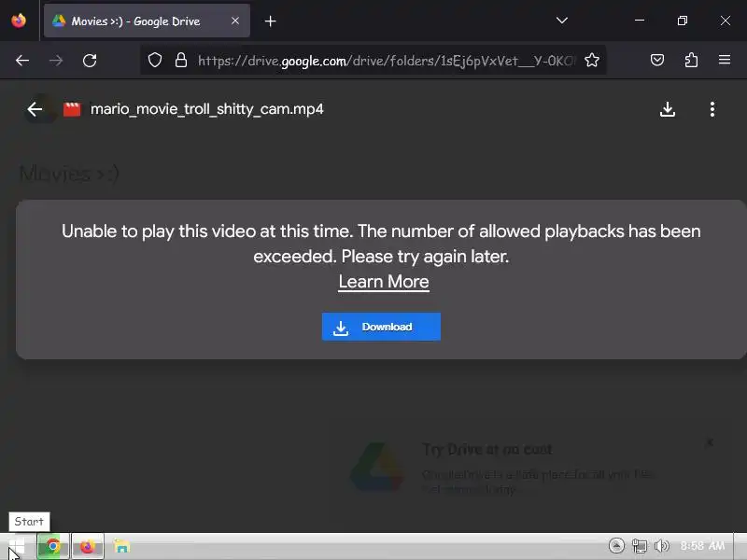Bookmark this page with the star icon
This screenshot has width=747, height=560.
[592, 60]
